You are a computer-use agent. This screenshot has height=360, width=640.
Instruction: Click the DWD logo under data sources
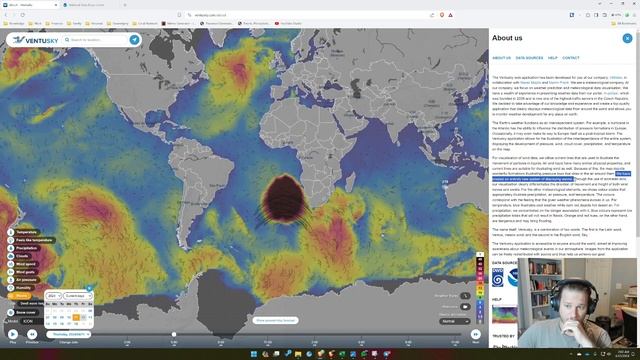(498, 278)
